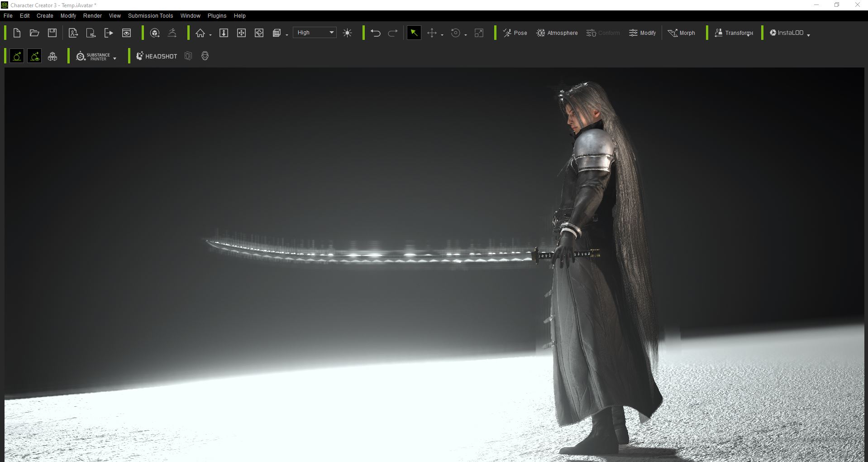The width and height of the screenshot is (868, 462).
Task: Toggle the sun light icon
Action: tap(347, 33)
